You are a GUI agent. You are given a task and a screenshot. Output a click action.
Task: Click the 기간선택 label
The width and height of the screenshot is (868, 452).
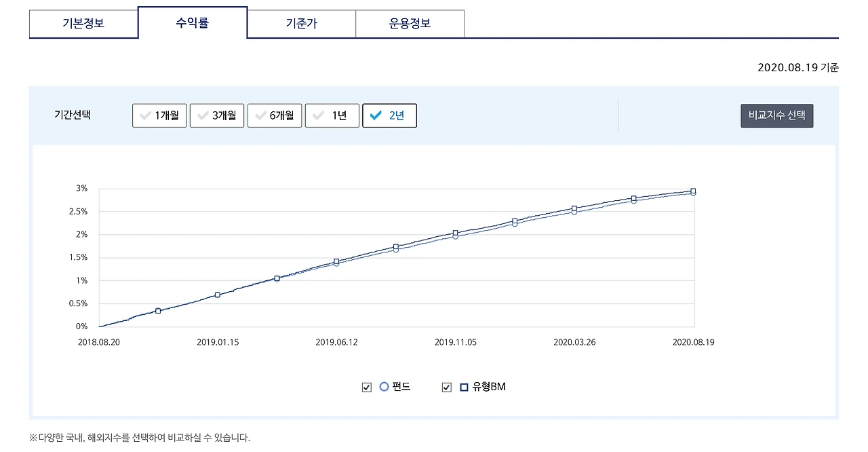(x=72, y=115)
